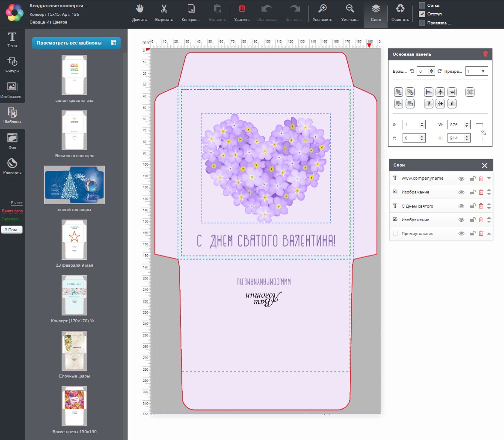
Task: Click the H height stepper field
Action: click(x=459, y=138)
